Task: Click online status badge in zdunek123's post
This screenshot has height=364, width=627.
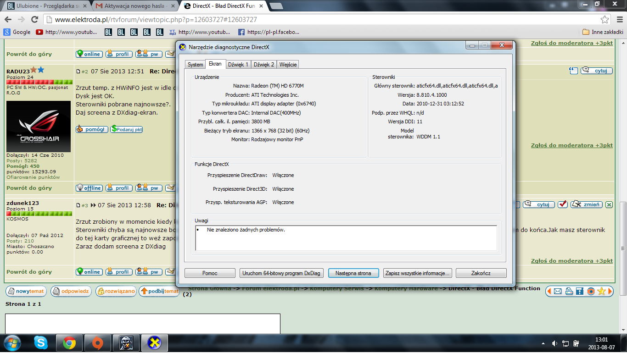Action: click(89, 272)
